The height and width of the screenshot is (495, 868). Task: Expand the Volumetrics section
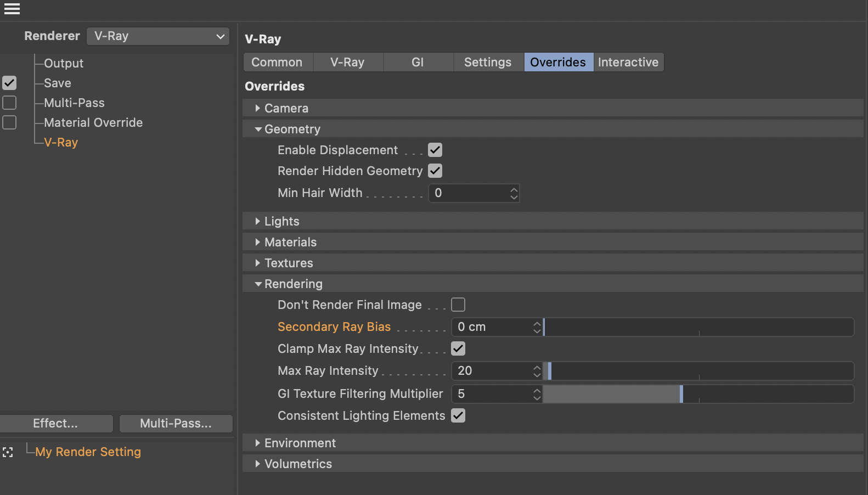tap(553, 464)
